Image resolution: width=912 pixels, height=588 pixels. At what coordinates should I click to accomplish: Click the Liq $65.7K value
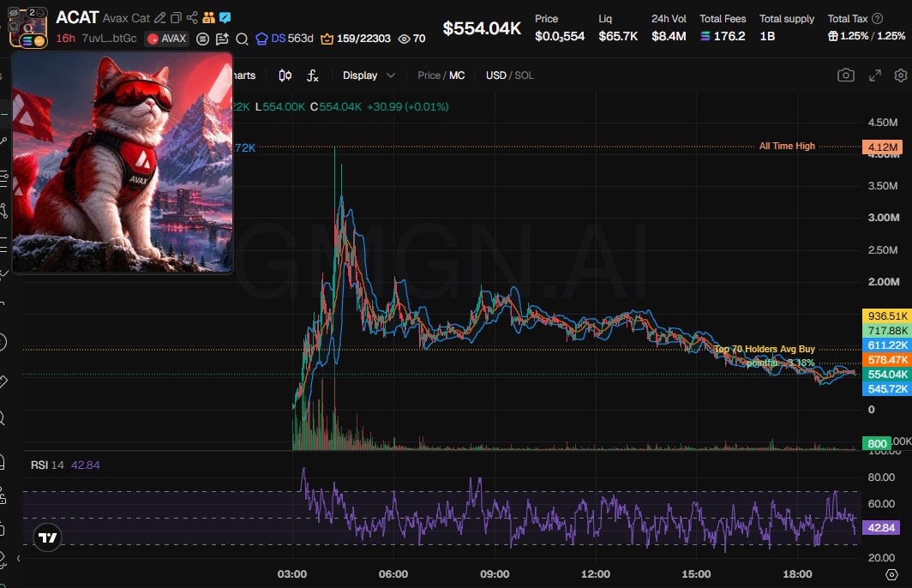click(x=618, y=36)
